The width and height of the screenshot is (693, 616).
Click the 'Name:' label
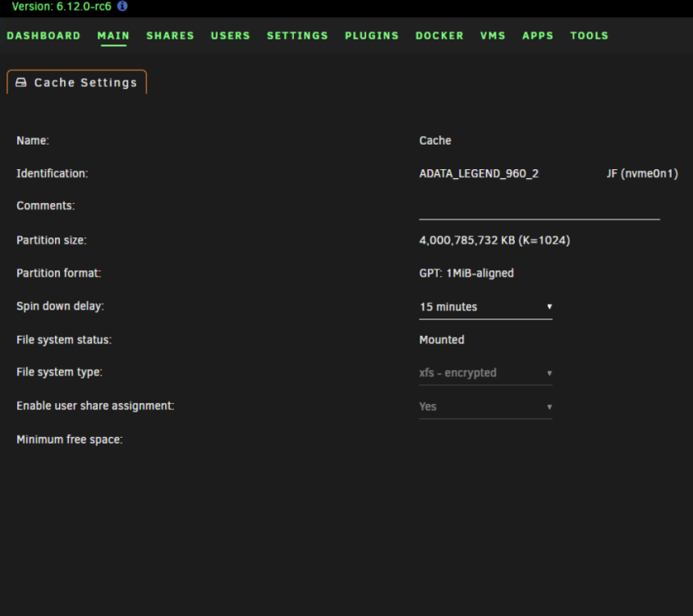point(33,140)
